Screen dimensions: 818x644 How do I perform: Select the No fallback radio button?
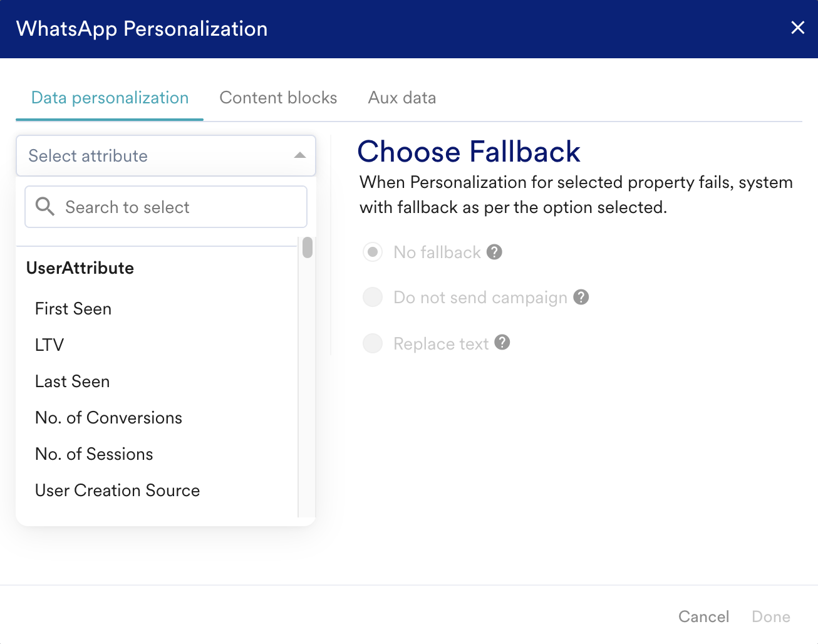coord(373,252)
